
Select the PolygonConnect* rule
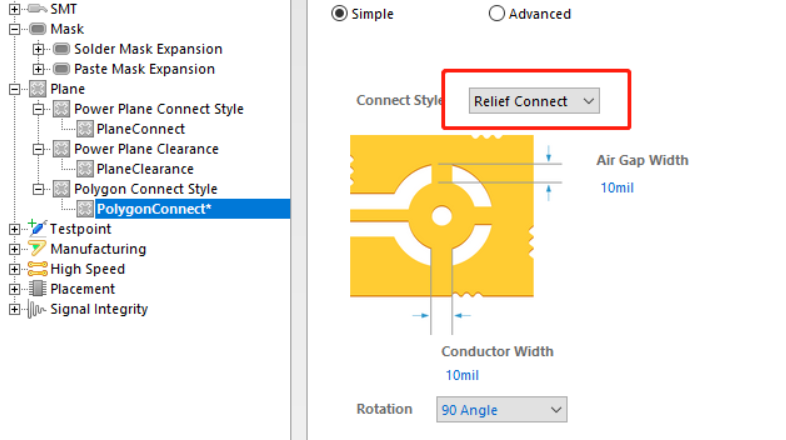[154, 209]
